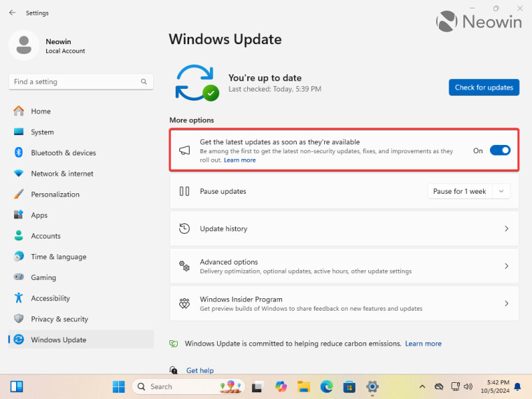Click the Get help link

coord(199,370)
